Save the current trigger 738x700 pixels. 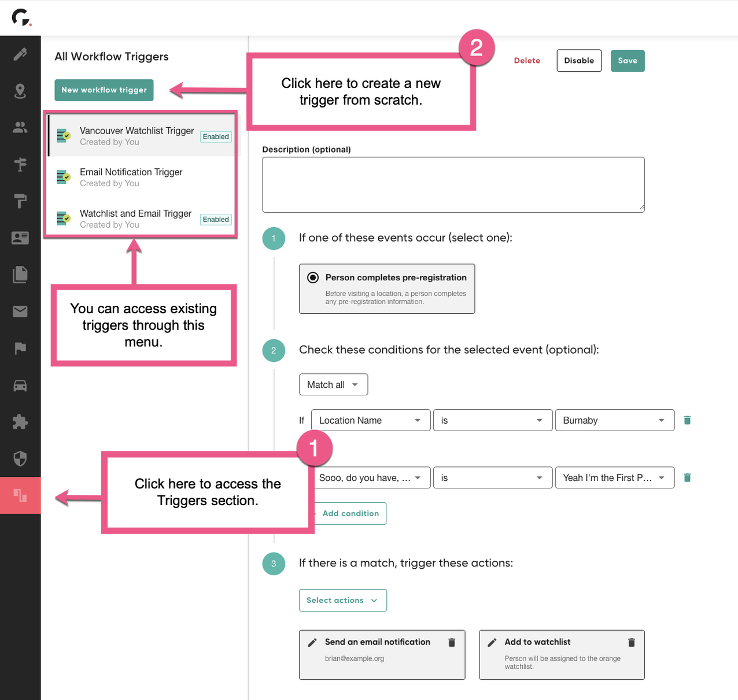click(x=628, y=60)
